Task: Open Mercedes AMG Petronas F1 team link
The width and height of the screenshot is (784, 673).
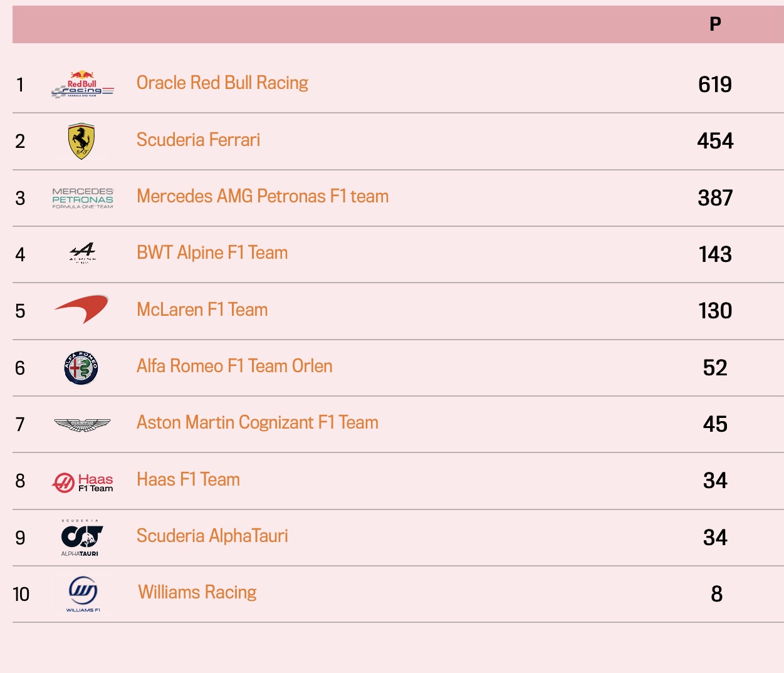Action: [x=263, y=196]
